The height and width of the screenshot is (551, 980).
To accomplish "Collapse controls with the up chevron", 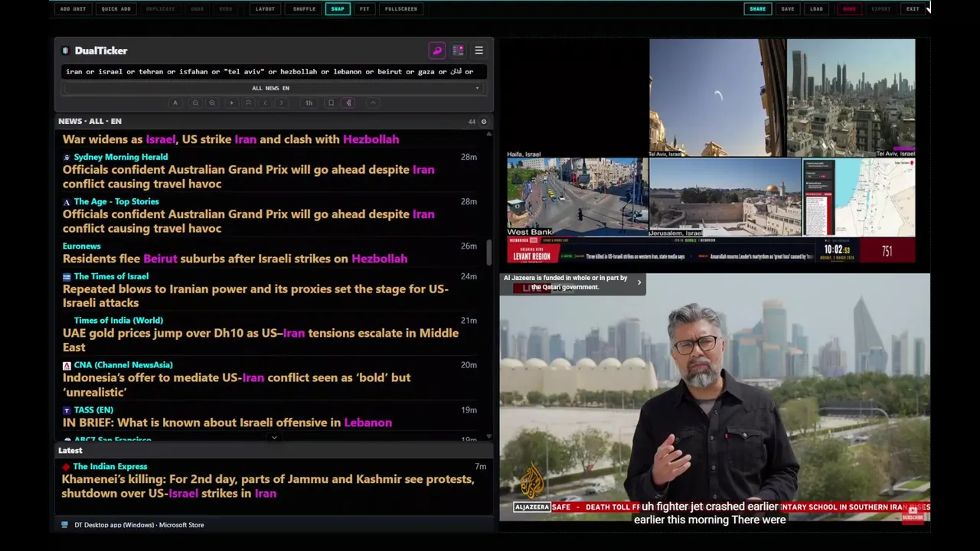I will coord(373,103).
